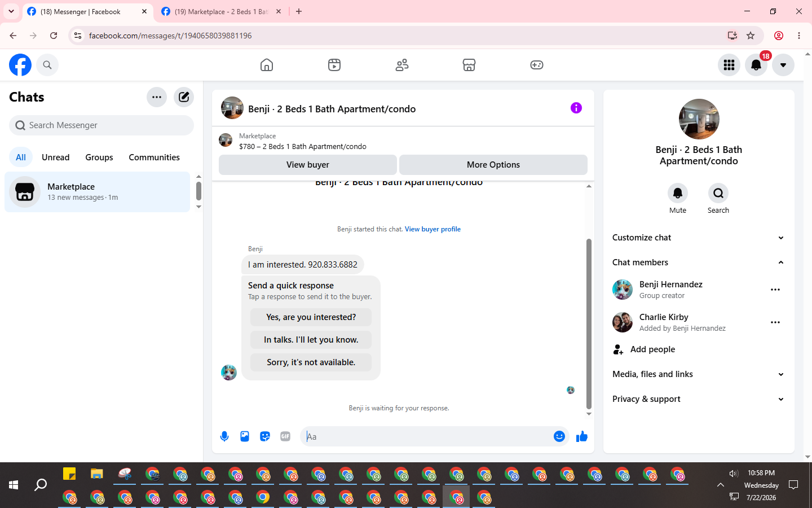
Task: Expand the Customize chat section
Action: [x=699, y=238]
